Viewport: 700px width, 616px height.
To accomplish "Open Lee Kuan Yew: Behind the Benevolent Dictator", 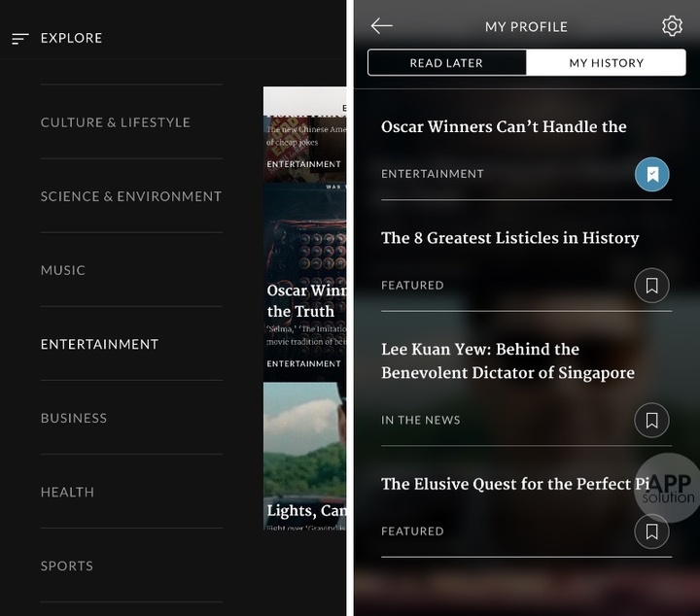I will [507, 360].
